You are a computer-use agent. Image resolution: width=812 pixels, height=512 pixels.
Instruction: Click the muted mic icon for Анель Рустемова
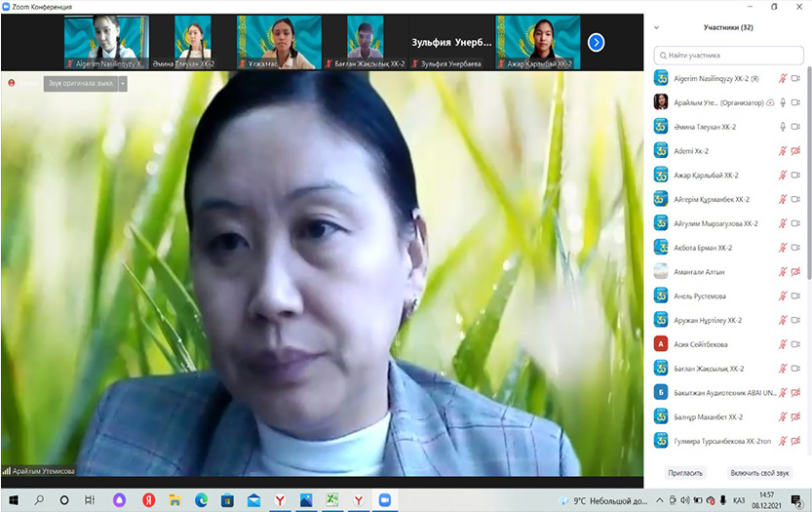[782, 295]
